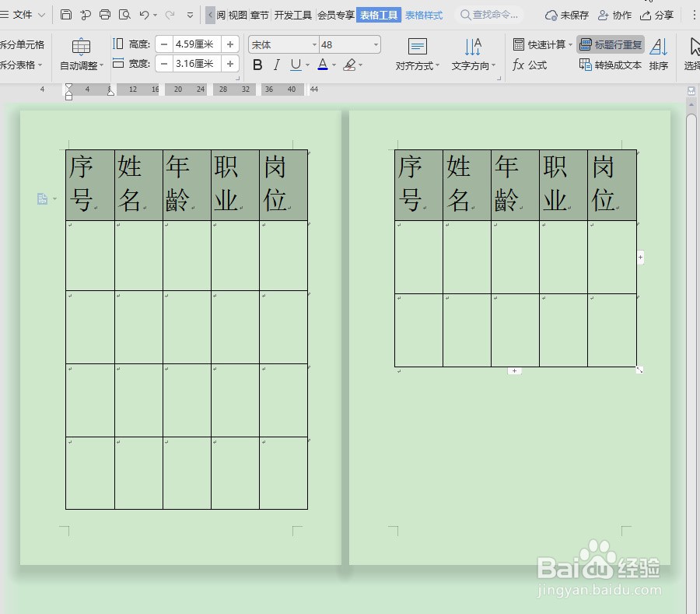Screen dimensions: 700x614
Task: Insert a formula with the fx 公式 icon
Action: [530, 65]
